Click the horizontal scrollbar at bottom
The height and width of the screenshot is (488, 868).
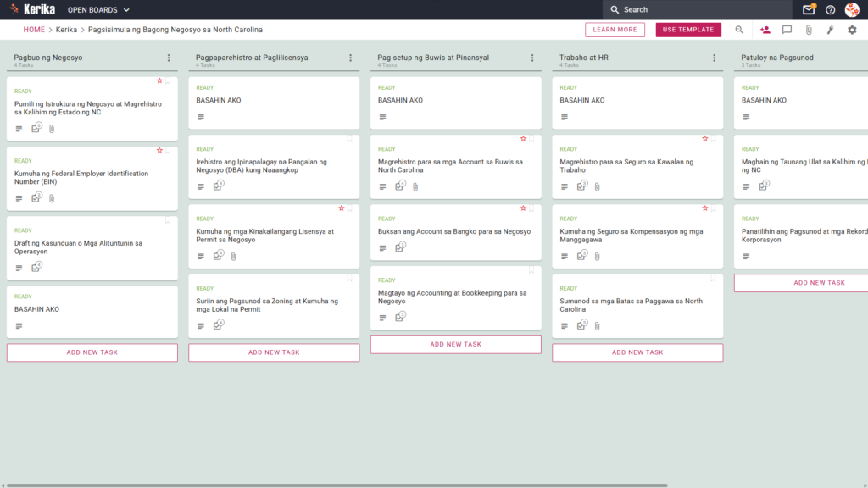pos(337,485)
